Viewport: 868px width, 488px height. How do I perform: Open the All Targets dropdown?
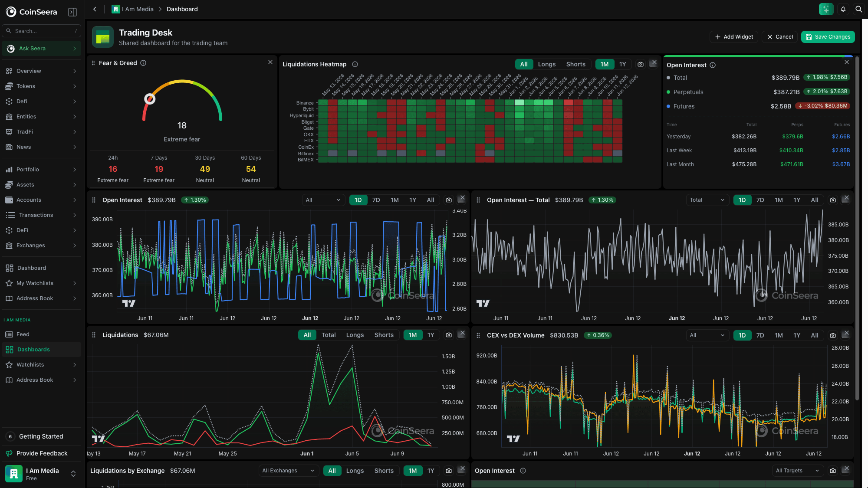(798, 471)
